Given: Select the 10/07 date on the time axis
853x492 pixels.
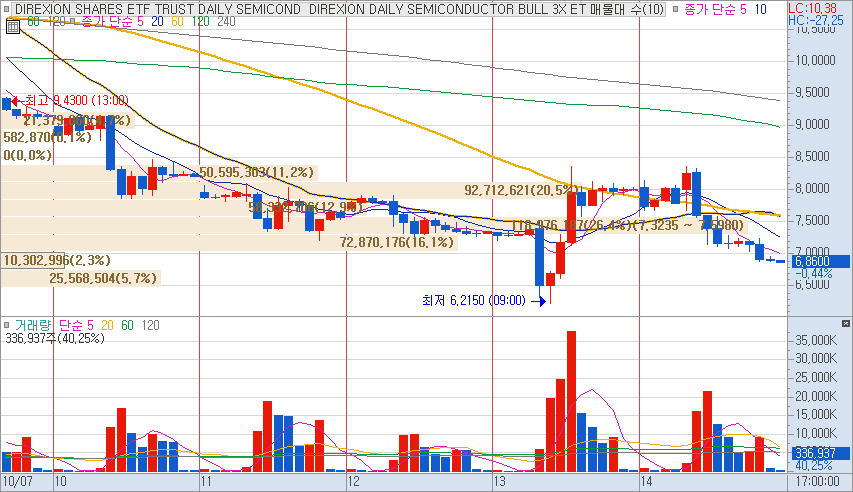Looking at the screenshot, I should click(x=18, y=482).
